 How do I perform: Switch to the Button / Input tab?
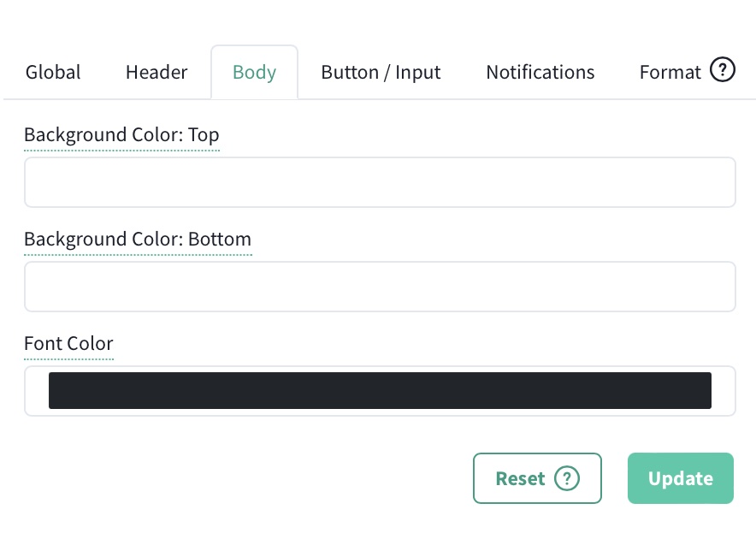[x=381, y=72]
